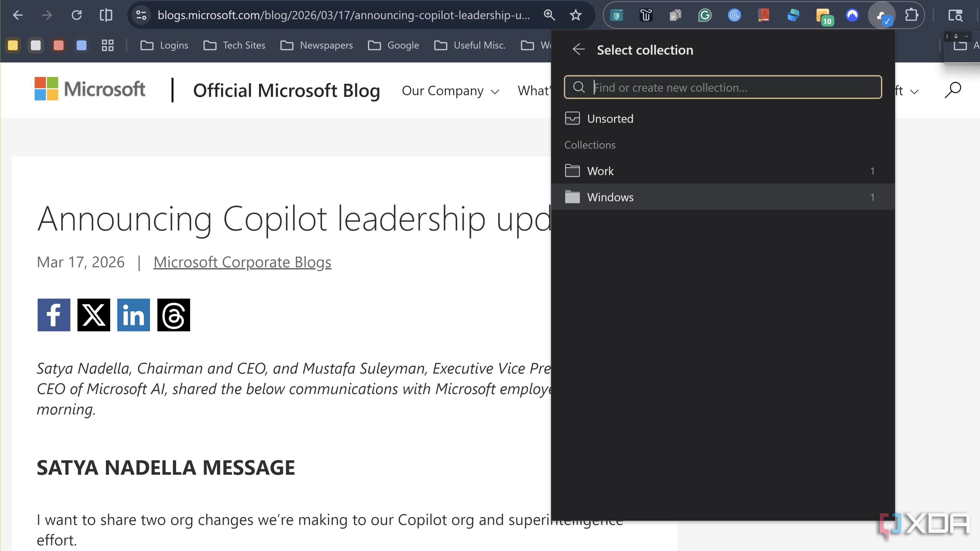Click the red bookmark tile

coord(59,45)
